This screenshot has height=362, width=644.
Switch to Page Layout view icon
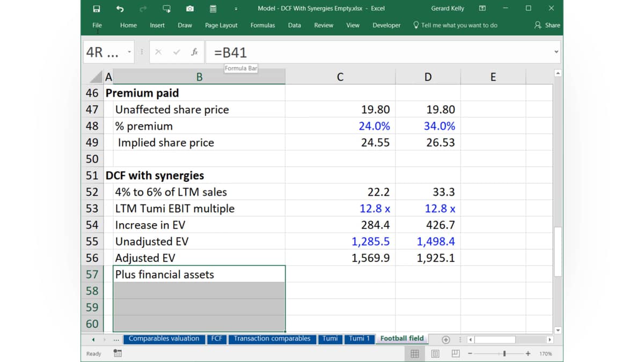coord(435,353)
